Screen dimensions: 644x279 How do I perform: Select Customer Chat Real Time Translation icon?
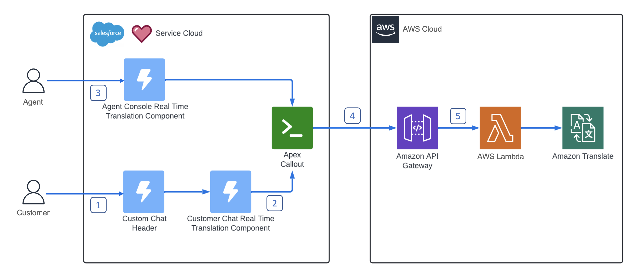point(230,192)
